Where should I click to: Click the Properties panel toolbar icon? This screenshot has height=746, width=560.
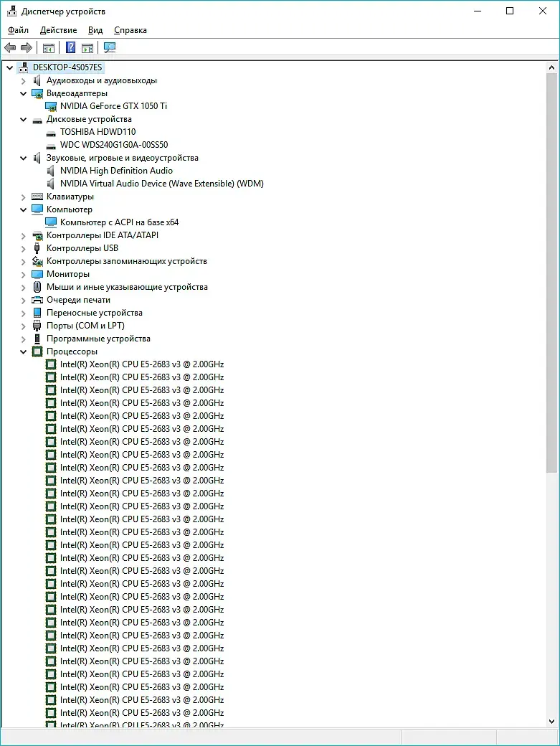pyautogui.click(x=87, y=48)
